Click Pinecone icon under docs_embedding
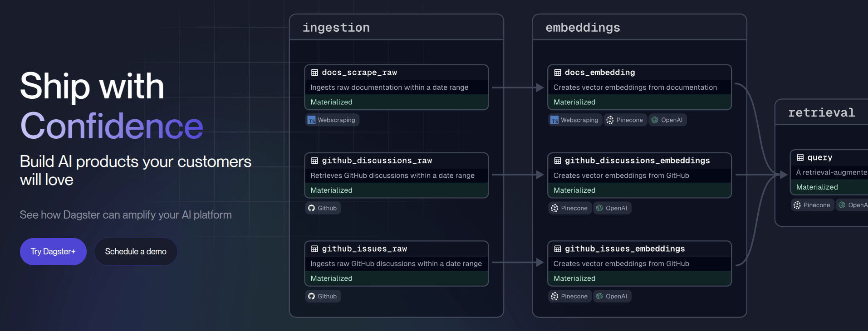 (610, 120)
